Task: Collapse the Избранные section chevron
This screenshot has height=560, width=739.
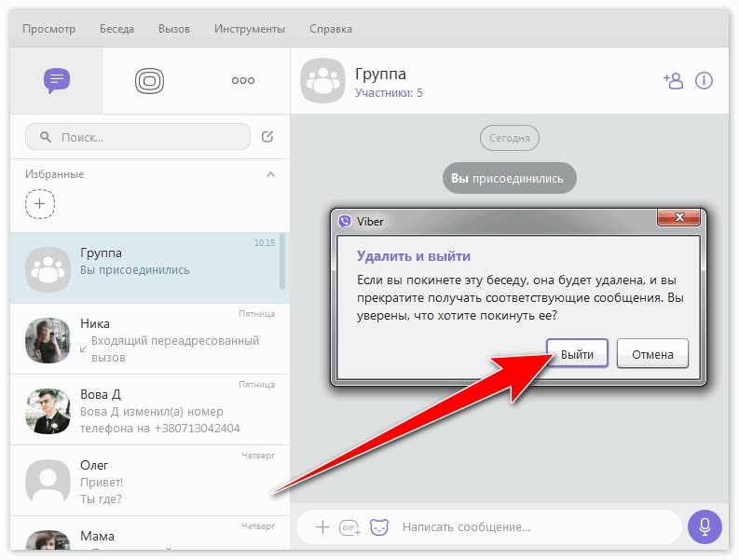Action: pos(270,174)
